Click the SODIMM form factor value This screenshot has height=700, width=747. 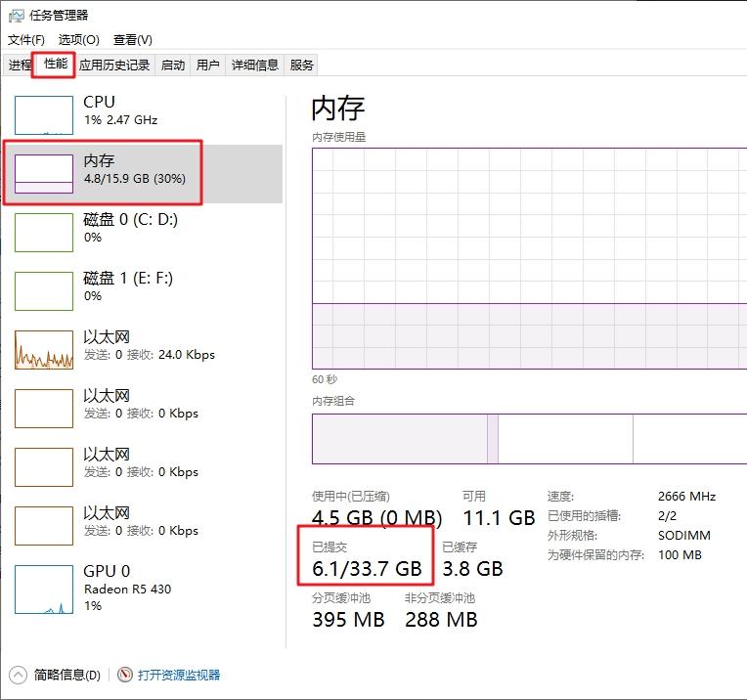tap(684, 535)
